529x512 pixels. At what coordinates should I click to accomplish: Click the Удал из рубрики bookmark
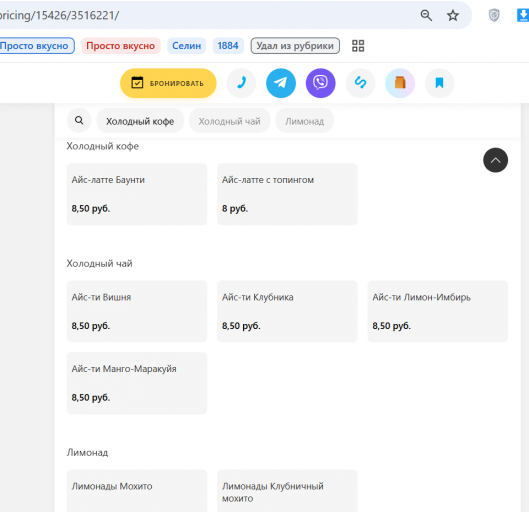click(295, 46)
